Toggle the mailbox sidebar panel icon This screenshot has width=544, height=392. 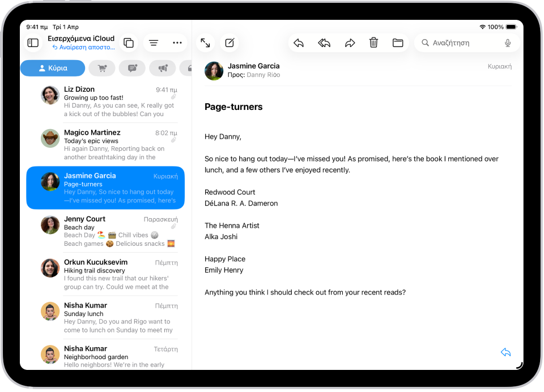pos(33,43)
